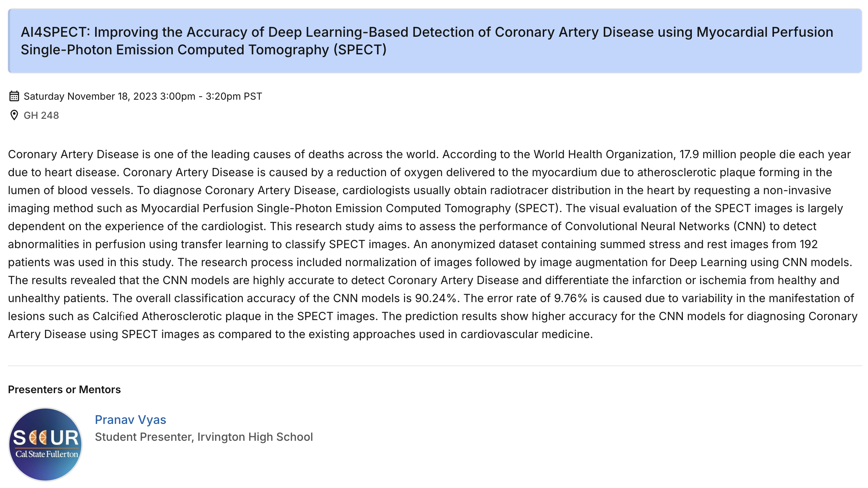Viewport: 868px width, 488px height.
Task: Click the AI4SPECT session title banner
Action: (x=435, y=41)
